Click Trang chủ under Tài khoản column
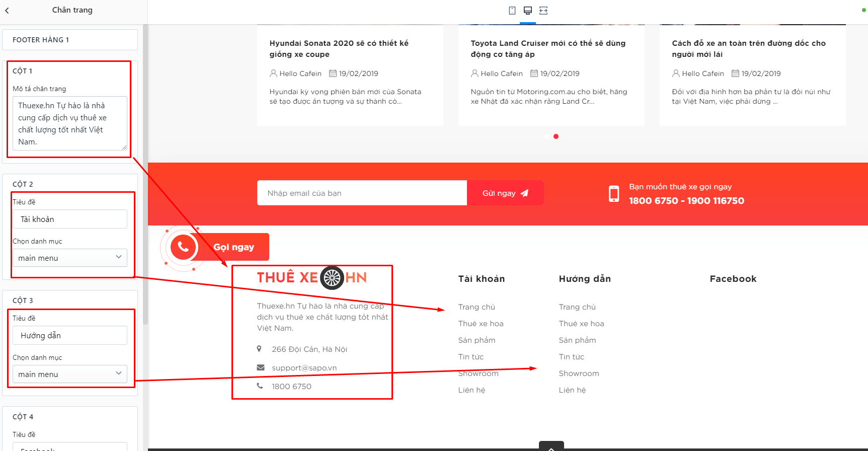The width and height of the screenshot is (868, 451). (477, 307)
